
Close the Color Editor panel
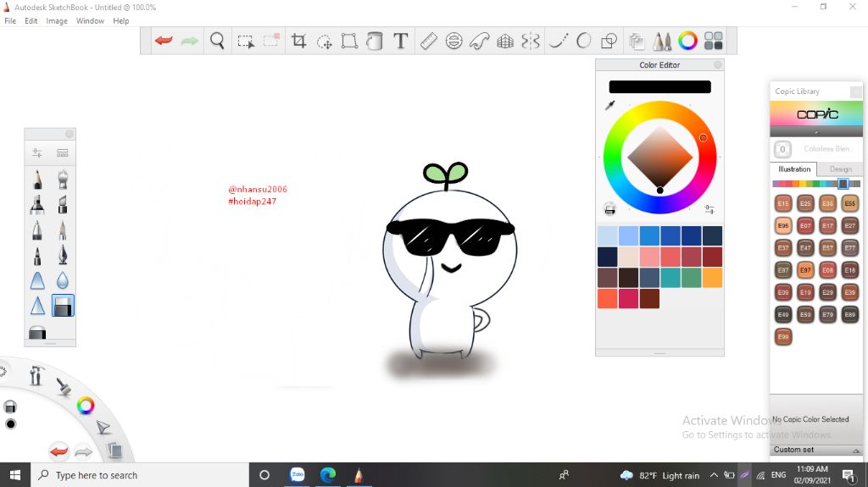(x=717, y=64)
